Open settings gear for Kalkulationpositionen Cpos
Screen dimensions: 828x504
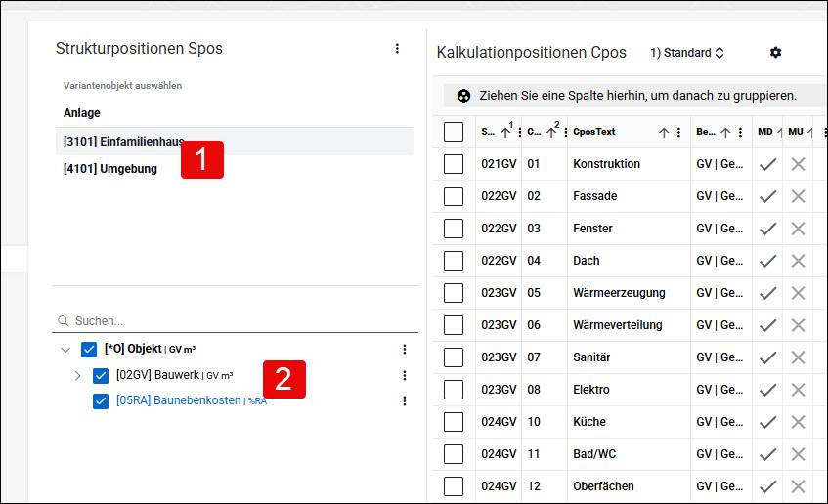(x=775, y=52)
